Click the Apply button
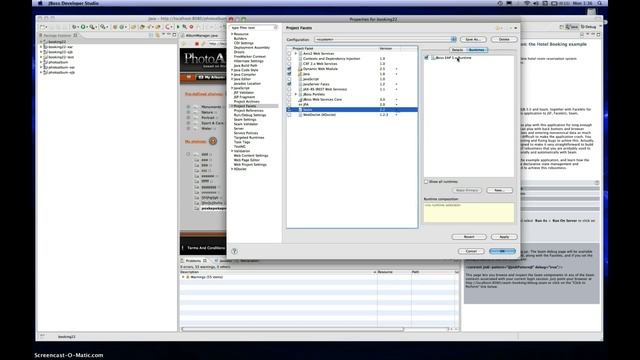The height and width of the screenshot is (360, 640). 504,237
